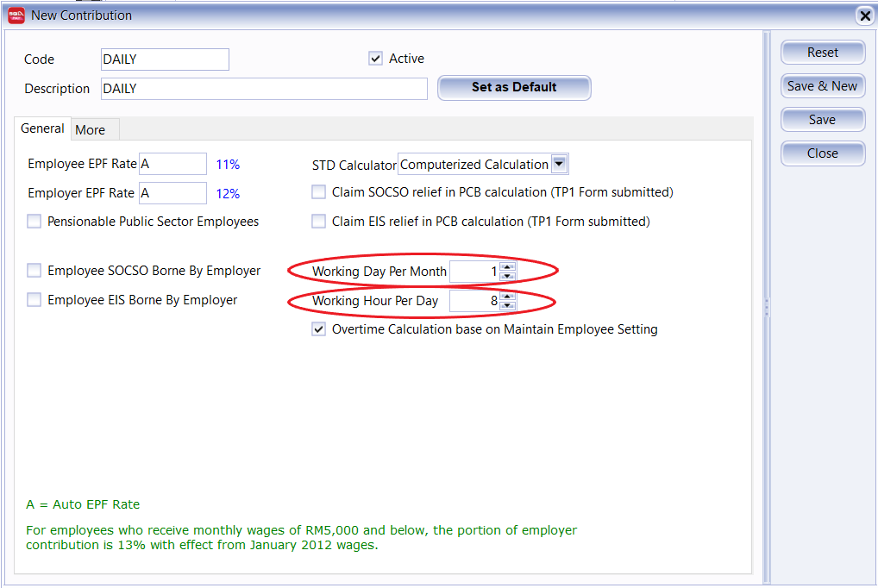Open the STD Calculator dropdown
The height and width of the screenshot is (588, 878).
(x=559, y=165)
